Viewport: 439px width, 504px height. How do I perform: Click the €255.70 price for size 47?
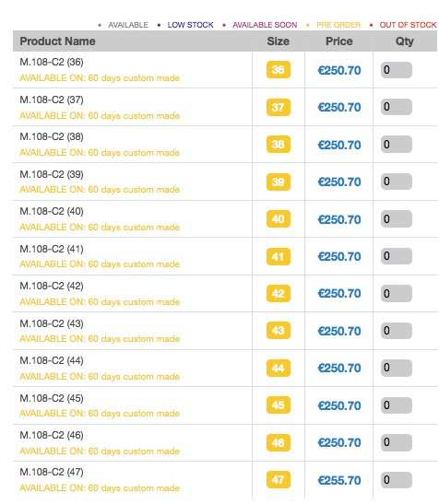[339, 480]
